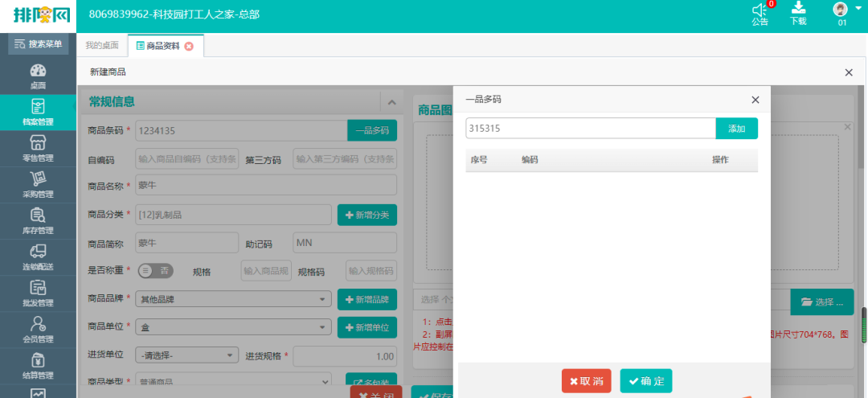Open the 商品单位 dropdown
The width and height of the screenshot is (868, 398).
233,327
